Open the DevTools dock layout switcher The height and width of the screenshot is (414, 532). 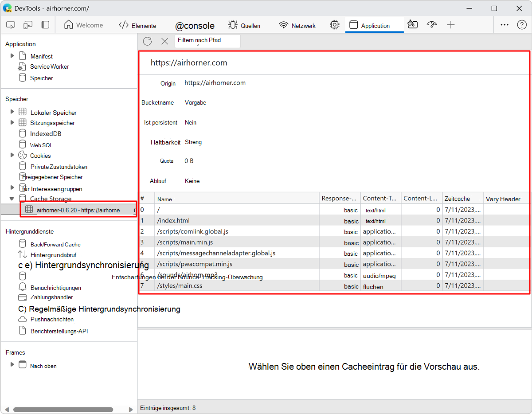(45, 25)
